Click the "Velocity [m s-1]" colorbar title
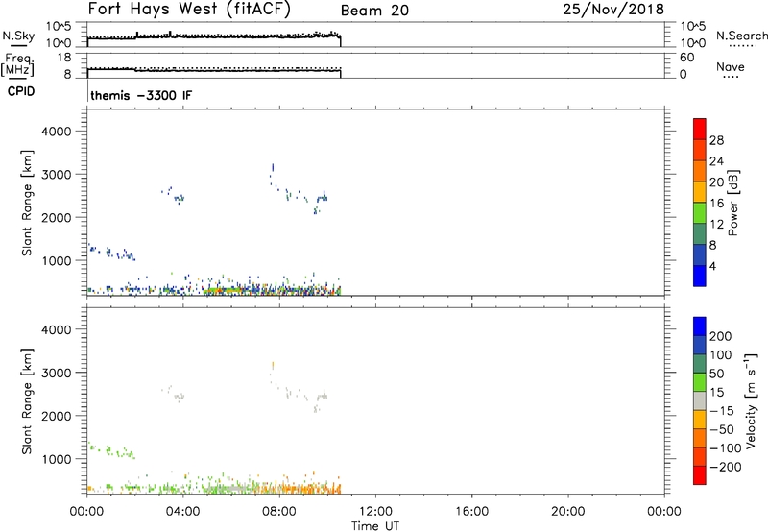The image size is (768, 532). click(x=751, y=400)
